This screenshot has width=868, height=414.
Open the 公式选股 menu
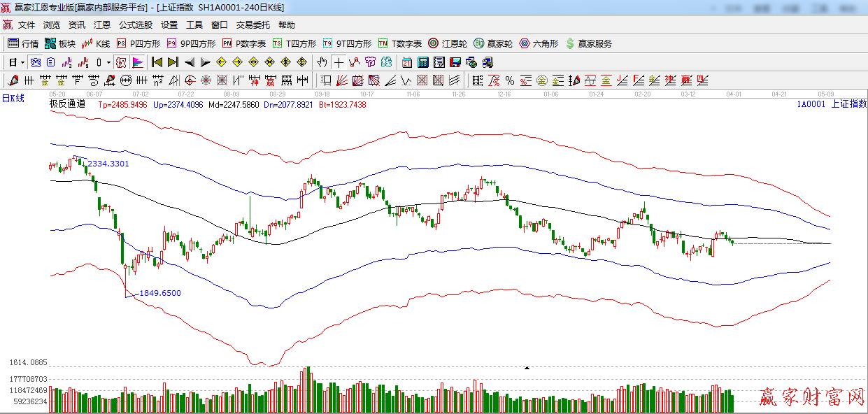coord(135,25)
